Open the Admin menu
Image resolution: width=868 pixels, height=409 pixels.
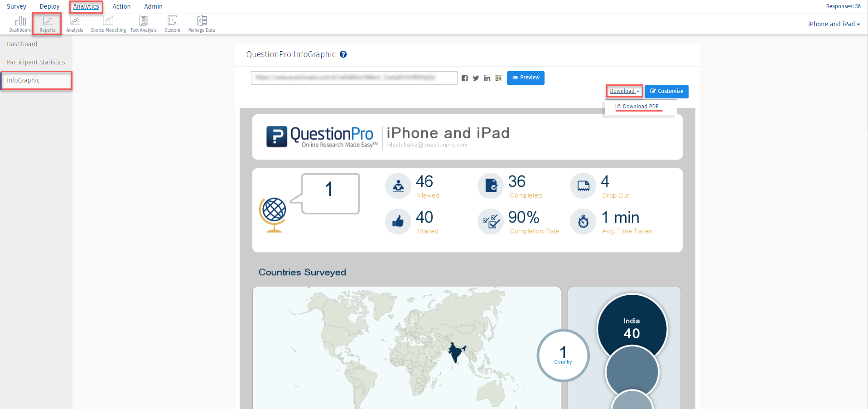click(x=153, y=6)
